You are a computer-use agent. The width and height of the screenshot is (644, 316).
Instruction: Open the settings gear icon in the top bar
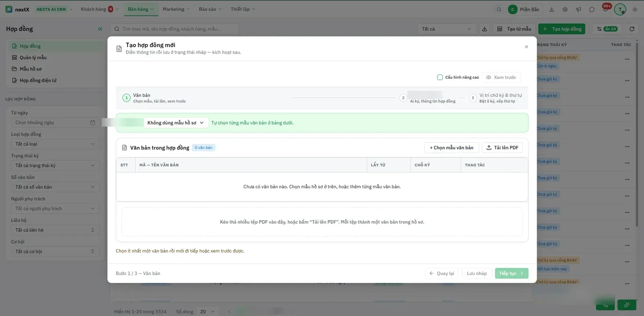565,9
